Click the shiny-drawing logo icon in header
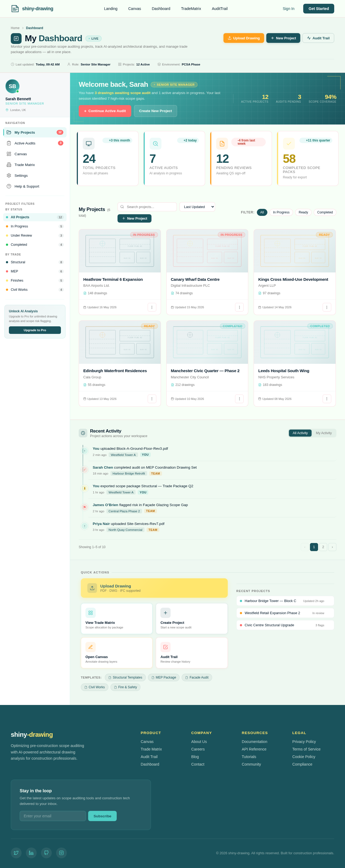 [15, 8]
